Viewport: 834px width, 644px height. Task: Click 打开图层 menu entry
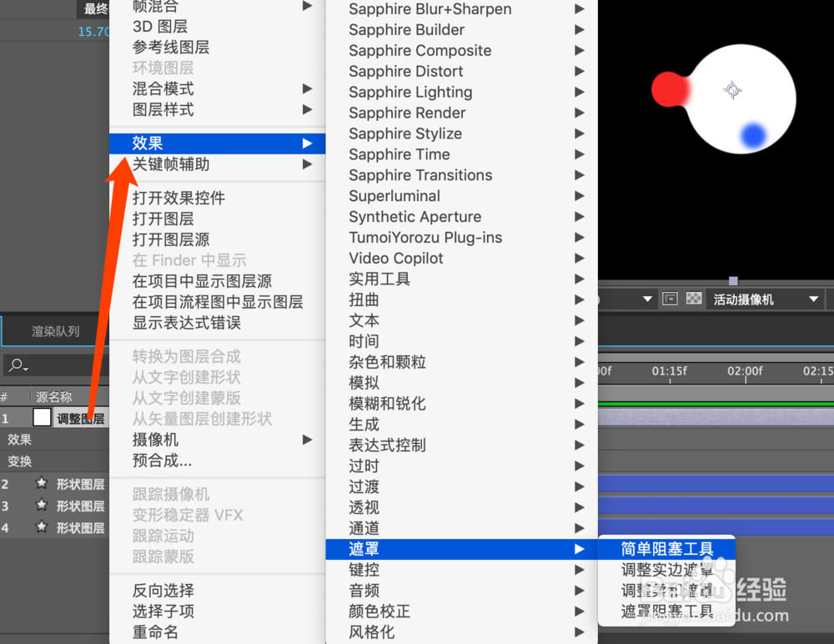coord(217,219)
